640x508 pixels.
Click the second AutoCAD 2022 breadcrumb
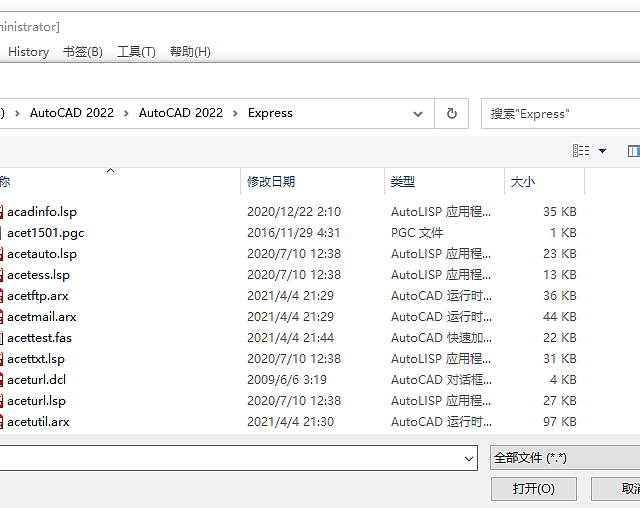click(x=181, y=113)
